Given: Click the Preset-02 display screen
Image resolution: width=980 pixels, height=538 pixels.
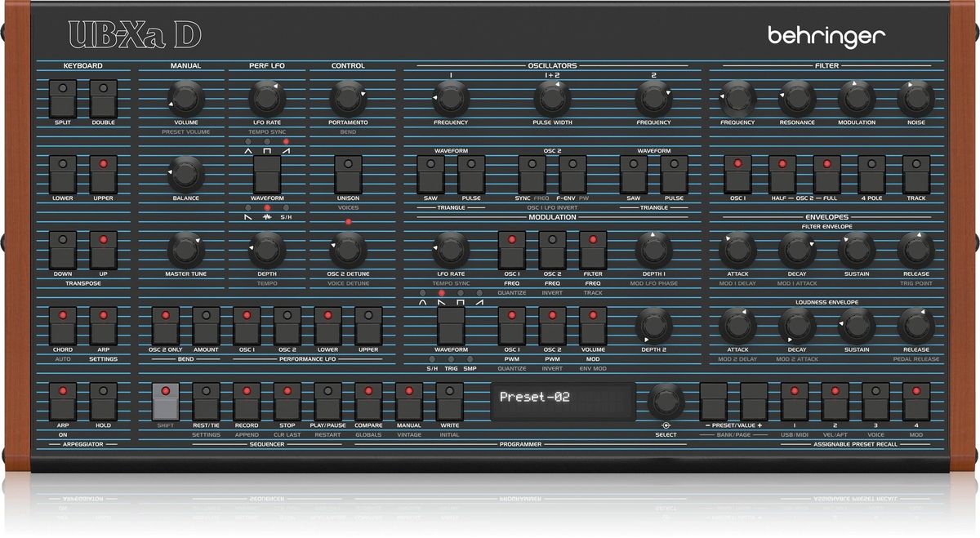Looking at the screenshot, I should 563,401.
